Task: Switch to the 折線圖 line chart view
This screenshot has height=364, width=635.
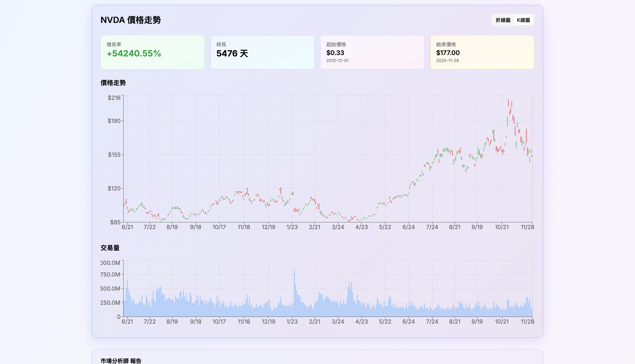Action: (503, 20)
